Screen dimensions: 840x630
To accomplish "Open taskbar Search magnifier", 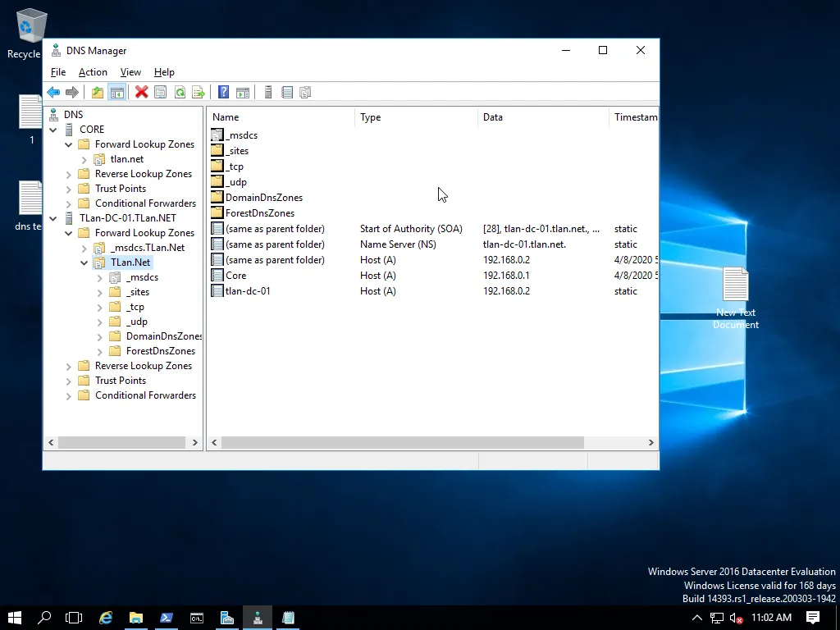I will 44,618.
